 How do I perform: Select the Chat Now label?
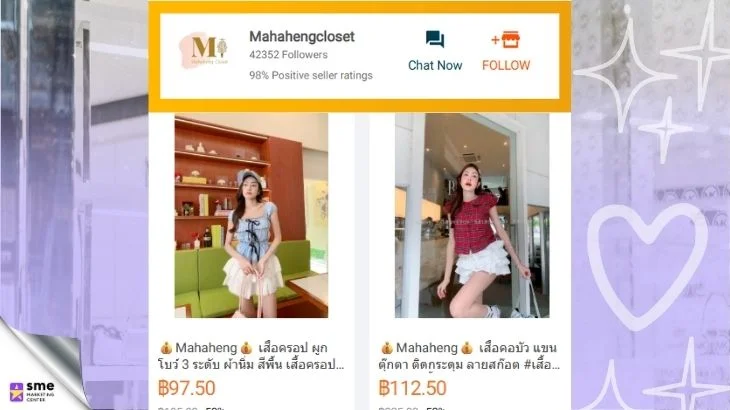click(435, 65)
